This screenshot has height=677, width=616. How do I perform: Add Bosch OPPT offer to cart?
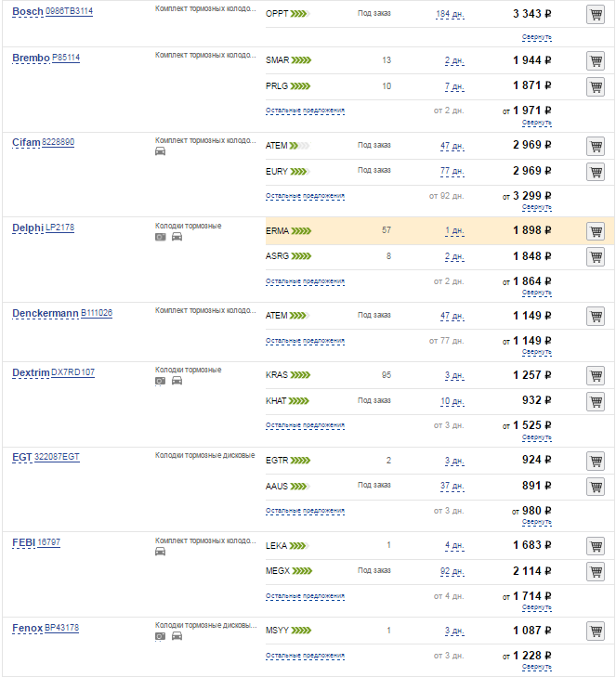click(x=596, y=14)
